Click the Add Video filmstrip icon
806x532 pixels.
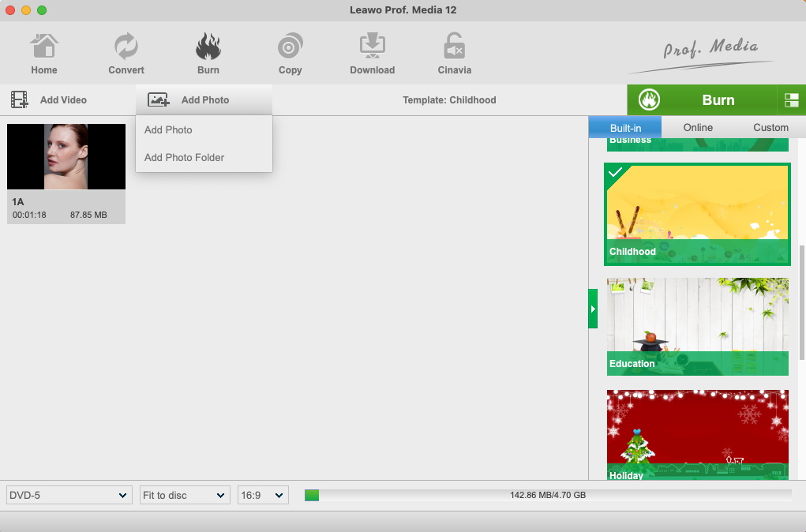[x=20, y=99]
